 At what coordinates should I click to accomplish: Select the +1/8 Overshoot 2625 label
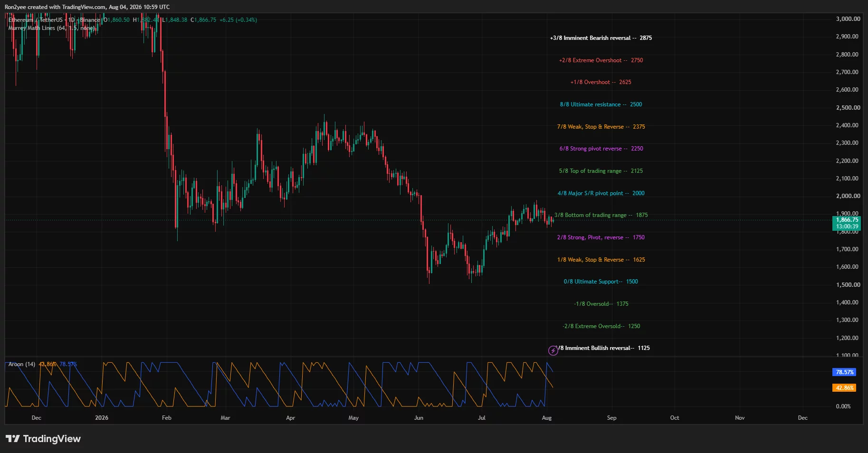pos(601,82)
